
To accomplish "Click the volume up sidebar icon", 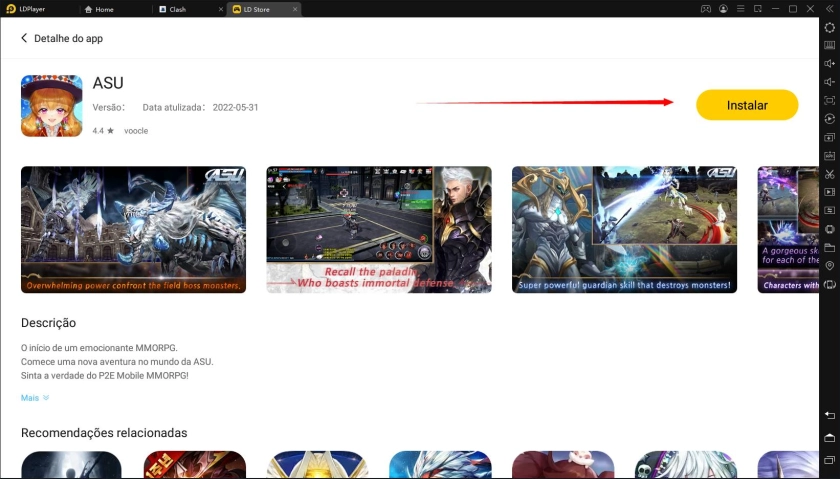I will [x=829, y=64].
